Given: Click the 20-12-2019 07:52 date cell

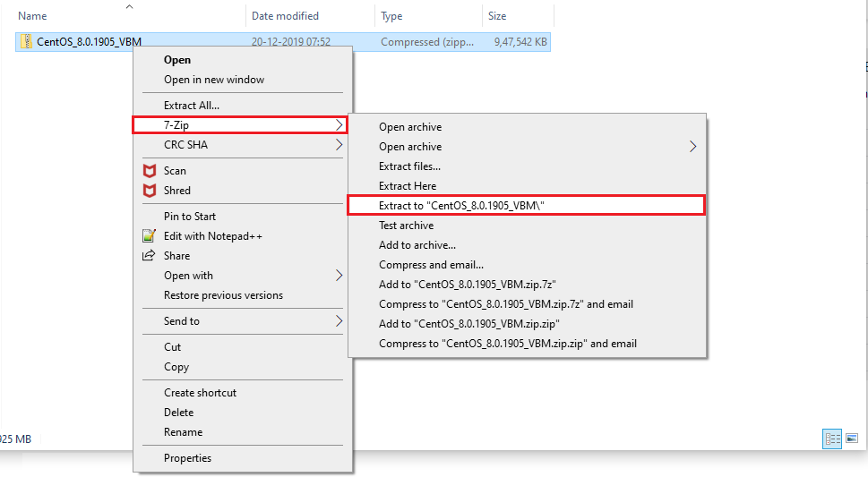Looking at the screenshot, I should [x=291, y=41].
